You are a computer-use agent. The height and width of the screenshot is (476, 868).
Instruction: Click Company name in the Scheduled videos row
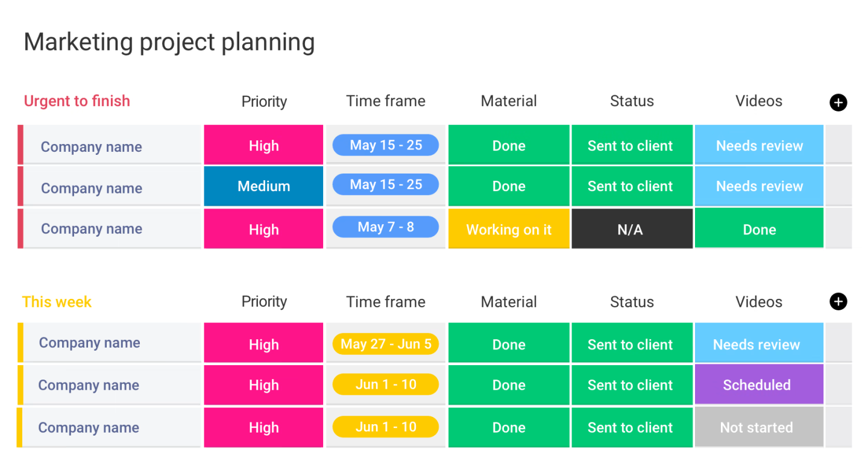coord(89,385)
